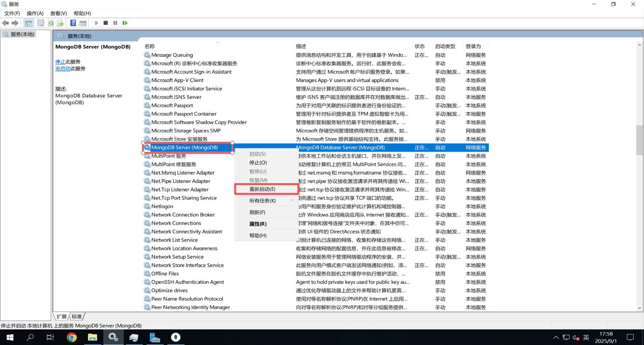Select the Netlogon service gear icon

(x=147, y=206)
